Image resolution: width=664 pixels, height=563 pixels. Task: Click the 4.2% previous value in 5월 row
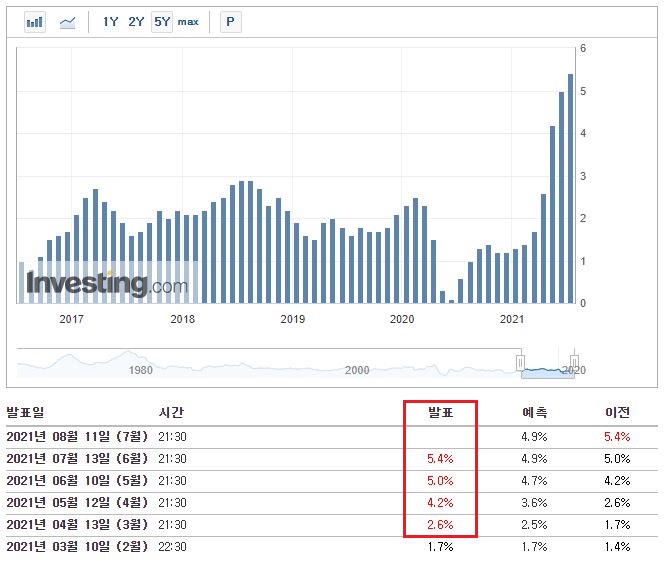click(617, 480)
